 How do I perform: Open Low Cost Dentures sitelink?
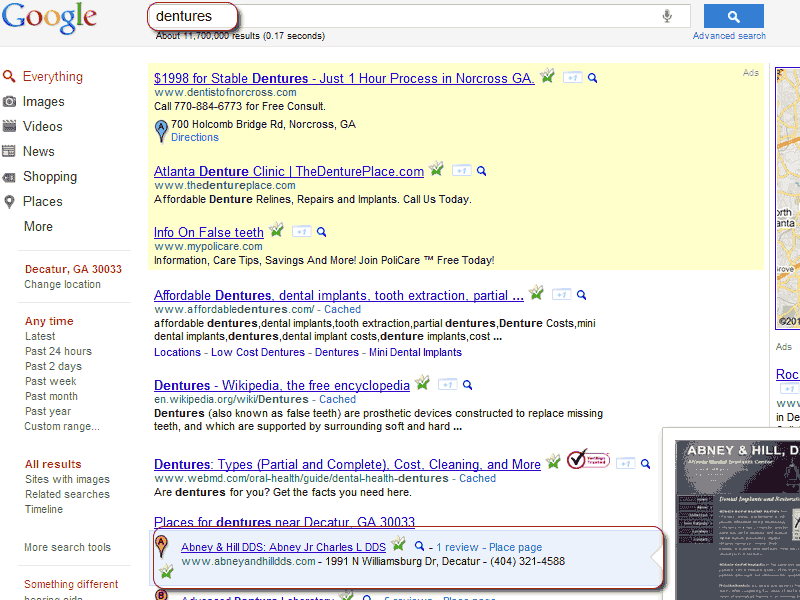point(258,352)
